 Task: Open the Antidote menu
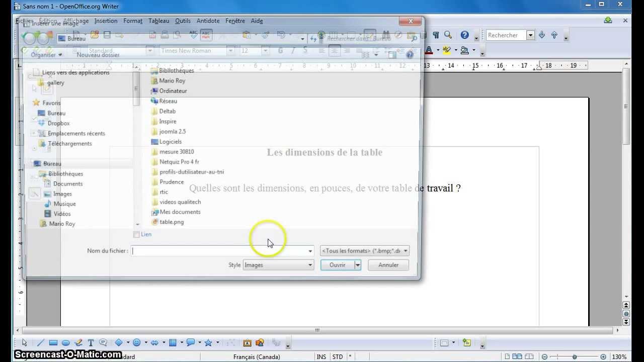[x=208, y=21]
